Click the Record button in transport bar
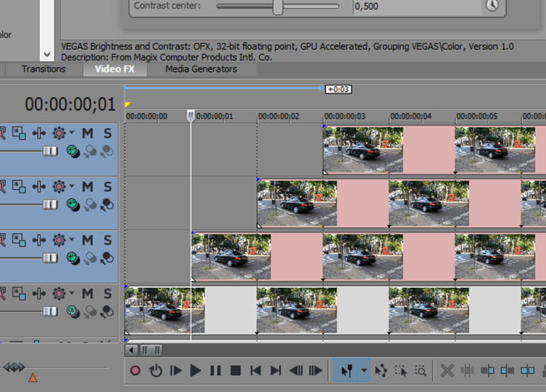Screen dimensions: 546x392 tap(135, 371)
